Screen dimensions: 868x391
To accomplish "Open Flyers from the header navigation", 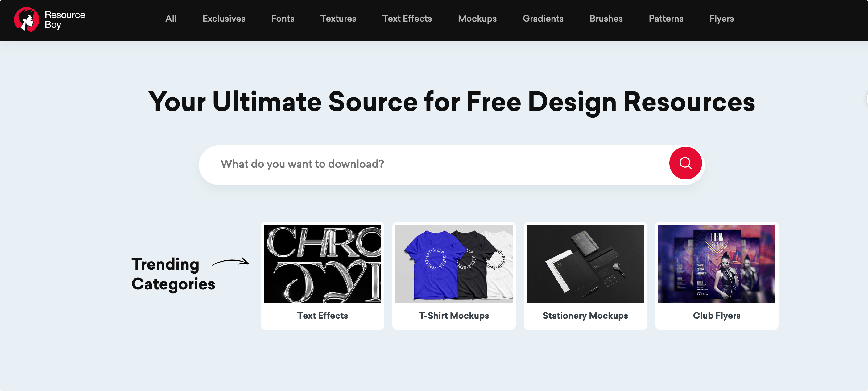I will tap(721, 19).
